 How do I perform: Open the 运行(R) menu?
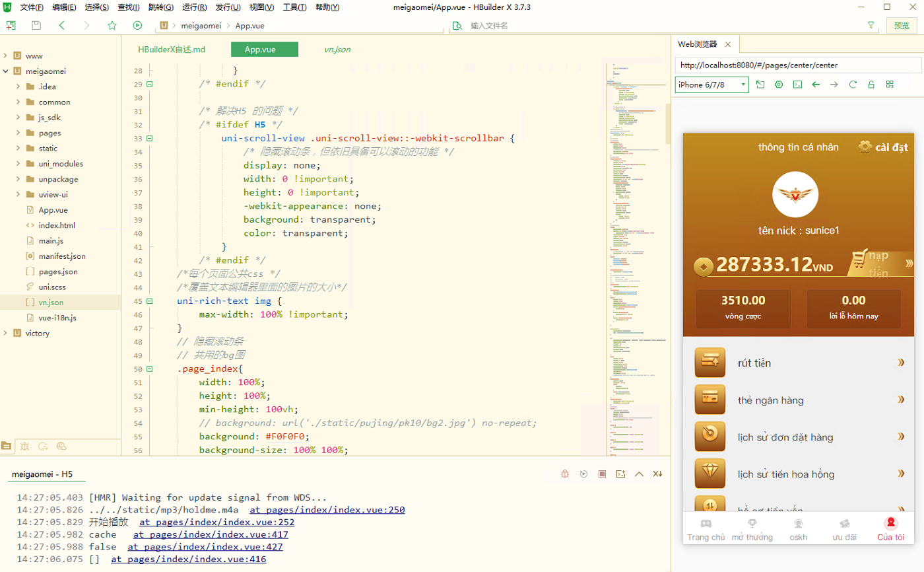tap(194, 7)
